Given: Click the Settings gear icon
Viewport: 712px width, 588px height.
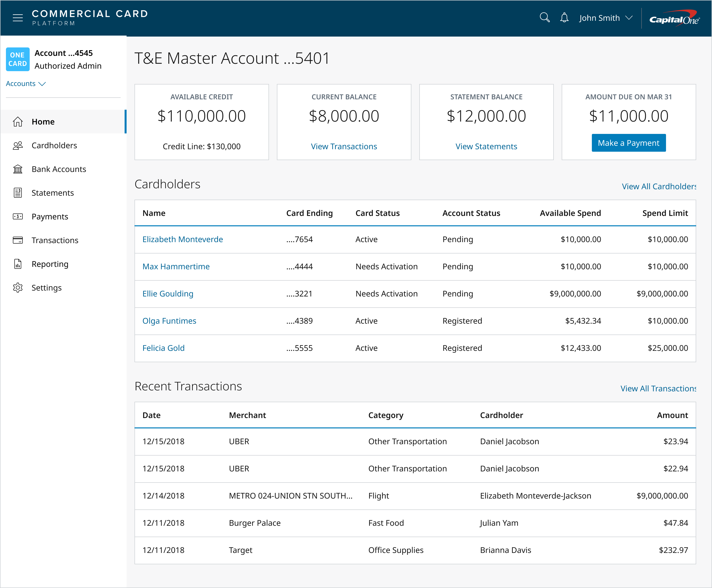Looking at the screenshot, I should click(x=18, y=288).
